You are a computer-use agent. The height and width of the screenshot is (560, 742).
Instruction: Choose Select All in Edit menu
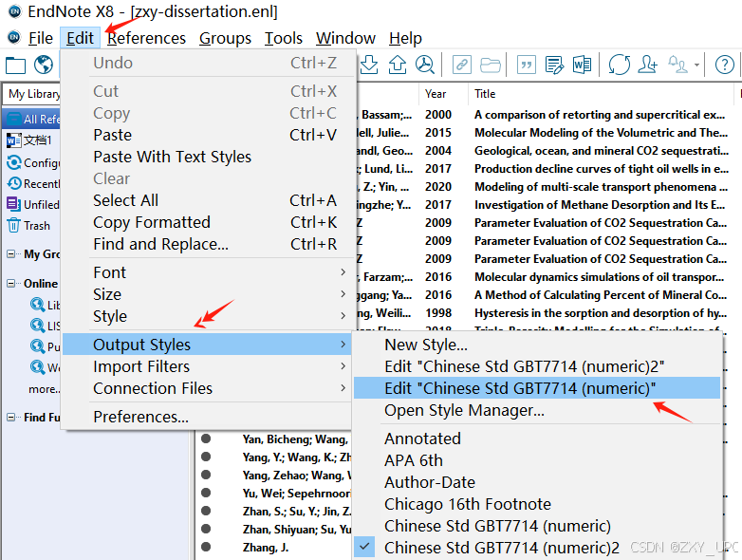pos(208,200)
